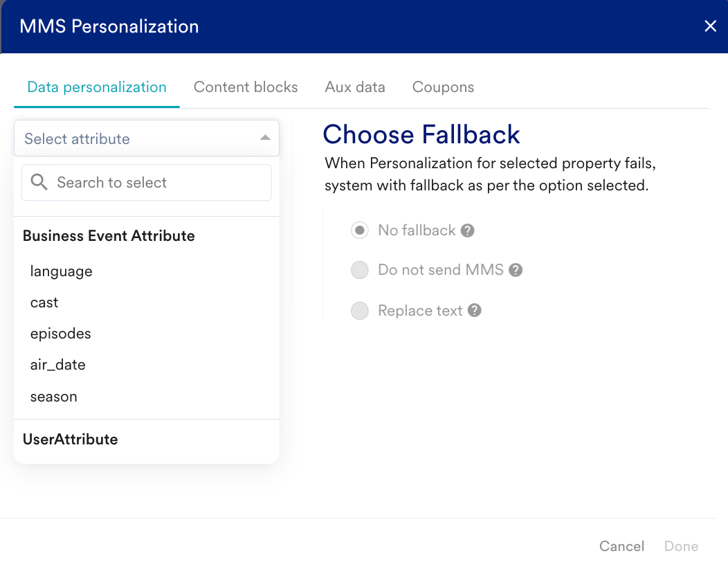
Task: Pick language from the attribute list
Action: coord(61,271)
